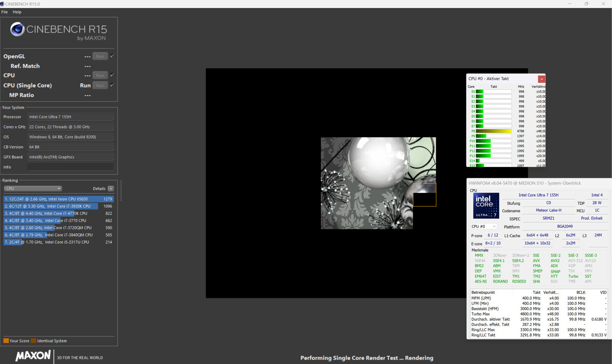This screenshot has height=364, width=612.
Task: Click the Intel Core Ultra 7 logo badge
Action: (486, 206)
